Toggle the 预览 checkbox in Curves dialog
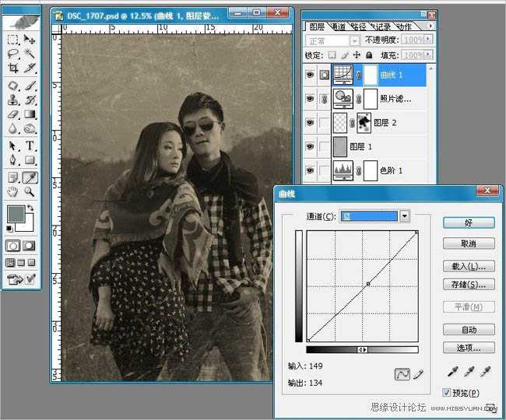Image resolution: width=506 pixels, height=420 pixels. click(x=447, y=393)
